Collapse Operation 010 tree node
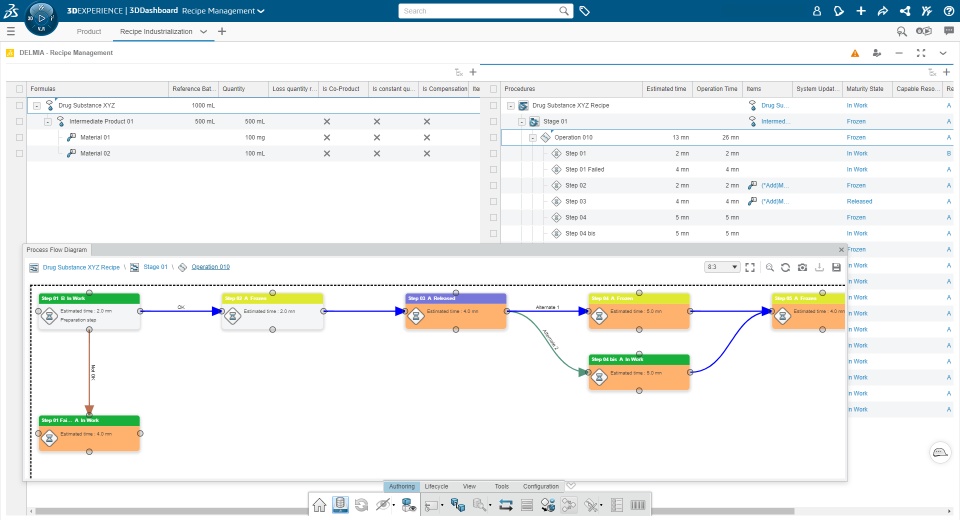Image resolution: width=960 pixels, height=520 pixels. 533,138
